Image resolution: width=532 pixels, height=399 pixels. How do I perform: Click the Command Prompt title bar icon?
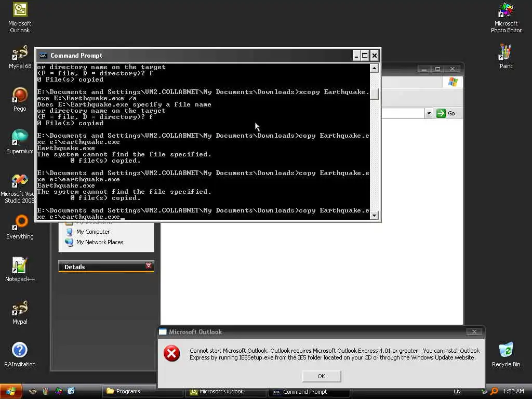click(x=43, y=56)
